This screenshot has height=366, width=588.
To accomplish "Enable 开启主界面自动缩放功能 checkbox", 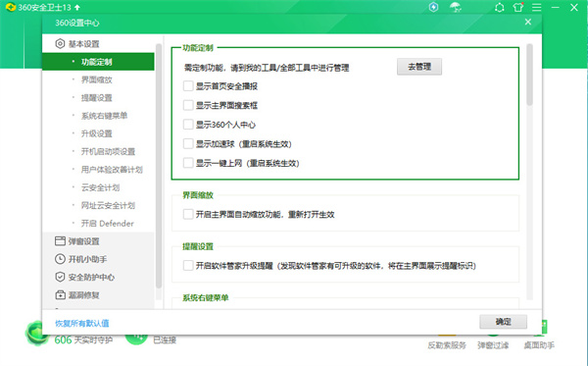I will tap(188, 214).
